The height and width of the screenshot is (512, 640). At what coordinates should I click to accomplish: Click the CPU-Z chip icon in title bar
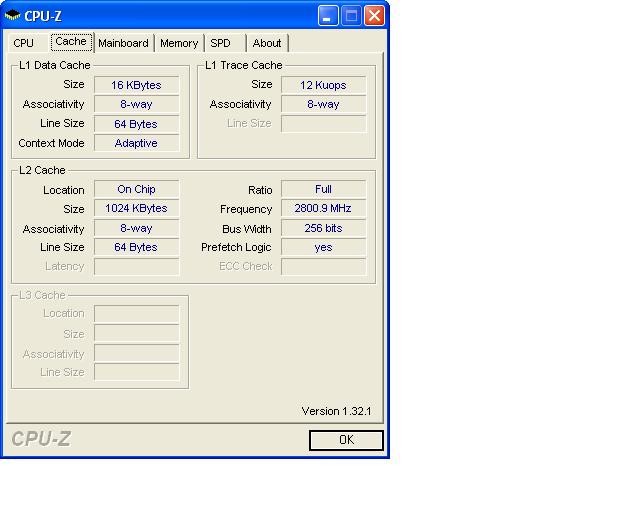(13, 16)
